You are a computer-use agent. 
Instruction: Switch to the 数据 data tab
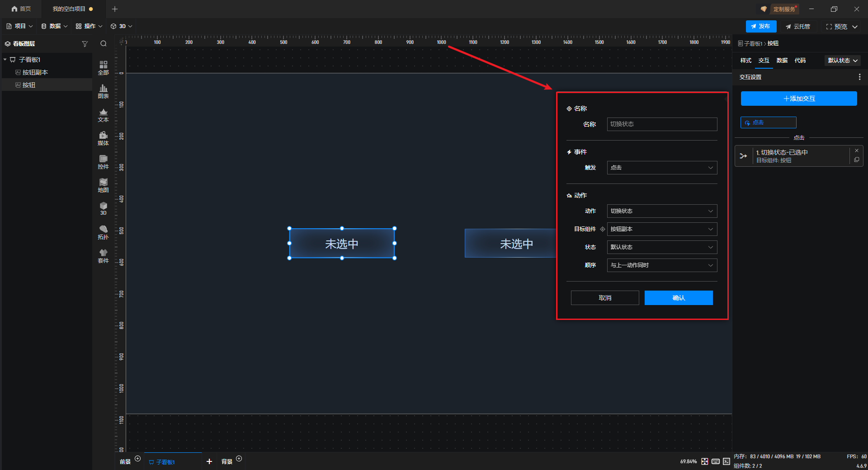point(782,61)
